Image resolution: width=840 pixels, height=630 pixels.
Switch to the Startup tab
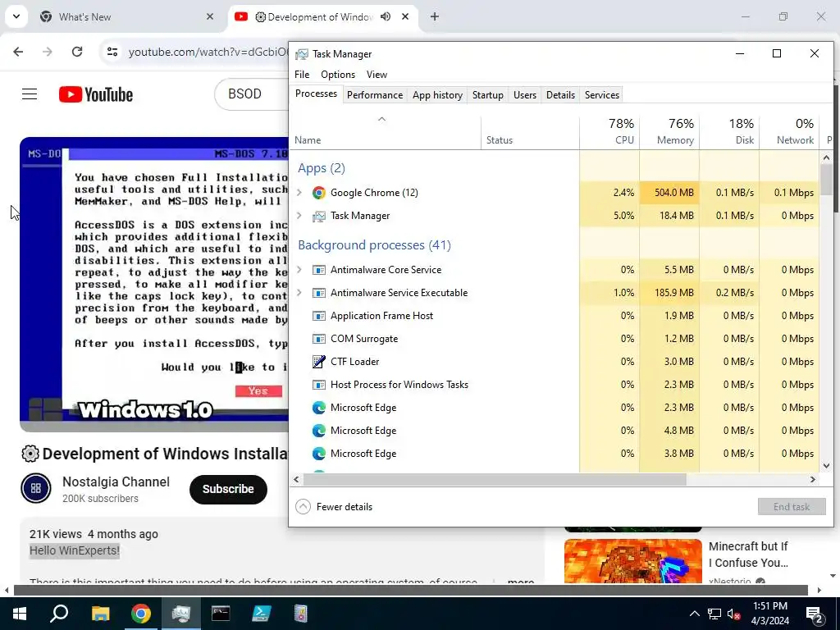487,95
